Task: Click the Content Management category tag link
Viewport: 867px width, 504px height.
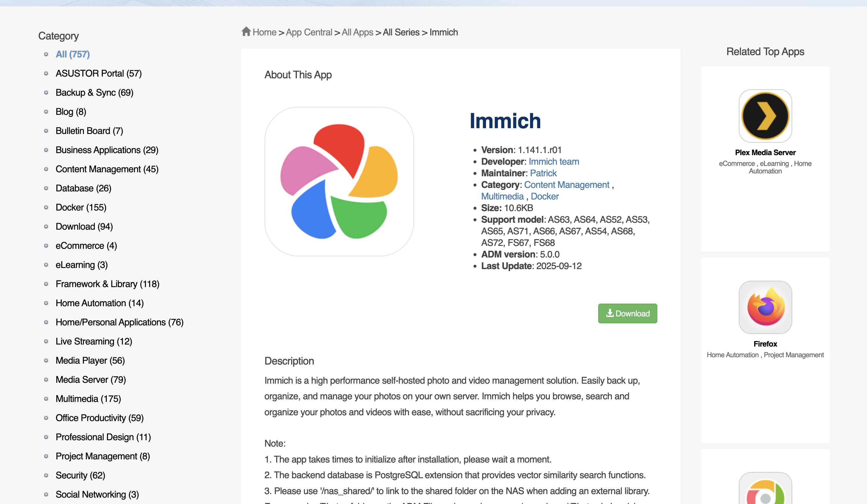Action: coord(566,185)
